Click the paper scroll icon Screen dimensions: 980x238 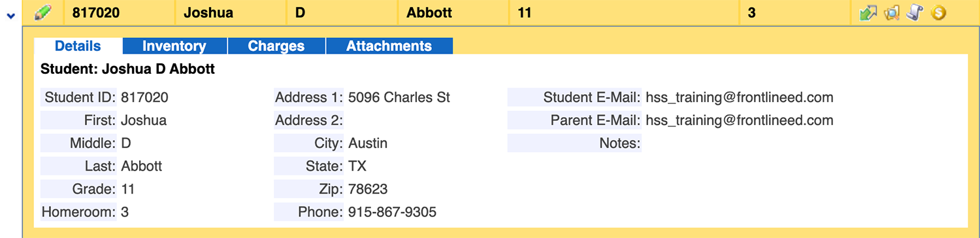915,12
